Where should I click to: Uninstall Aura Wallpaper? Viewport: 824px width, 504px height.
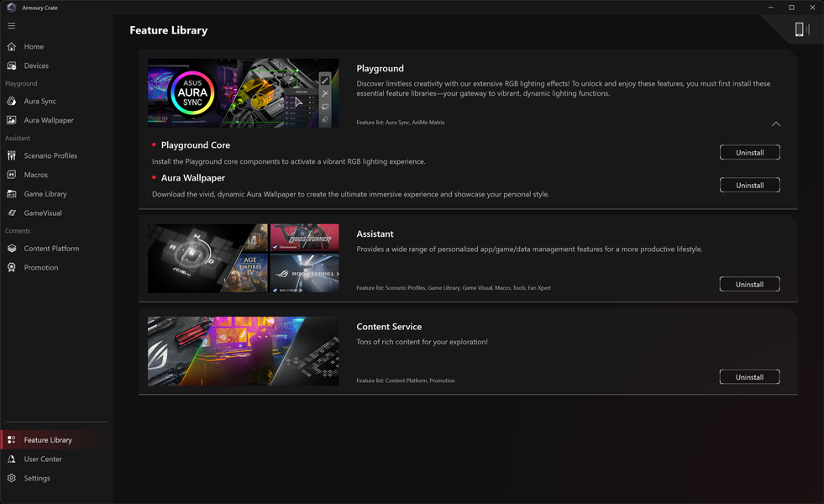point(749,185)
